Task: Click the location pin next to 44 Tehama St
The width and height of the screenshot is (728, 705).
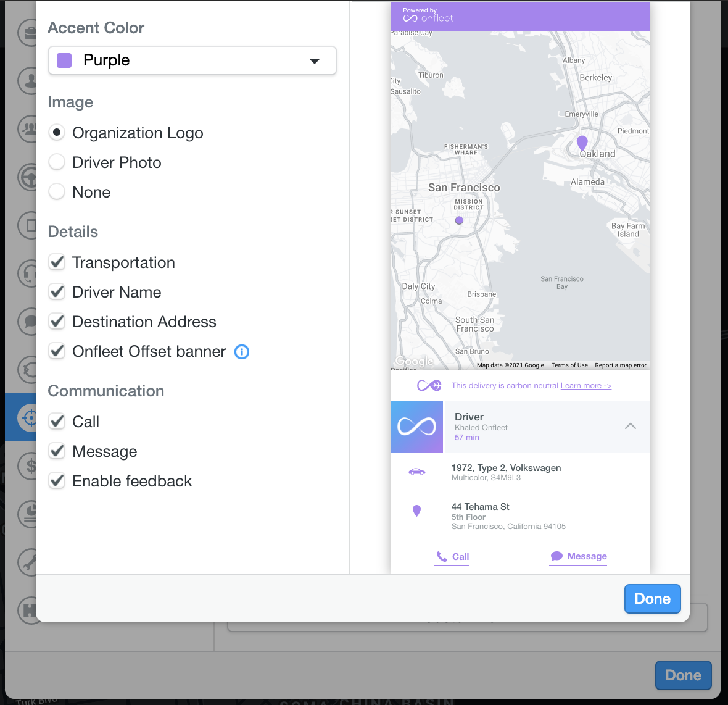Action: [417, 511]
